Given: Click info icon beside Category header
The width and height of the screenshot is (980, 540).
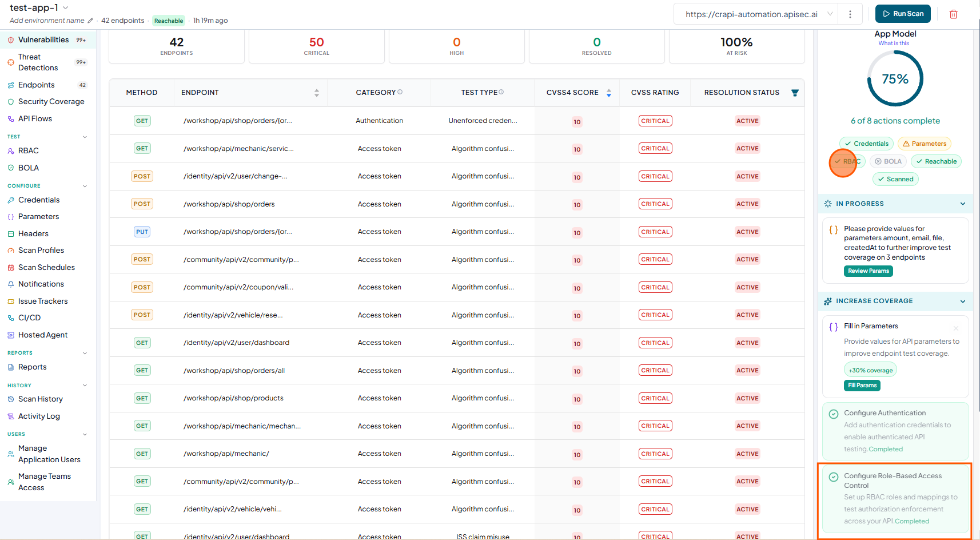Looking at the screenshot, I should click(400, 92).
